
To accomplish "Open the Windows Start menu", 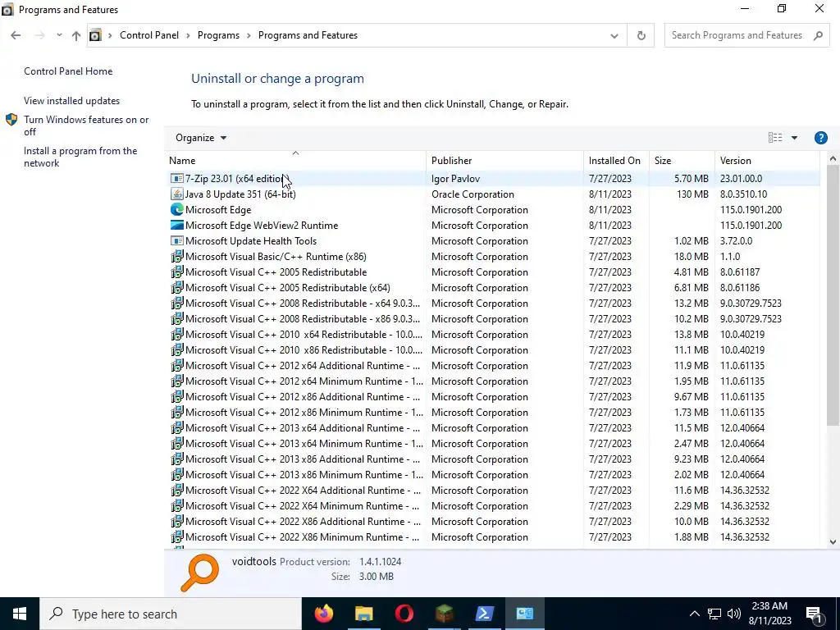I will click(x=20, y=614).
